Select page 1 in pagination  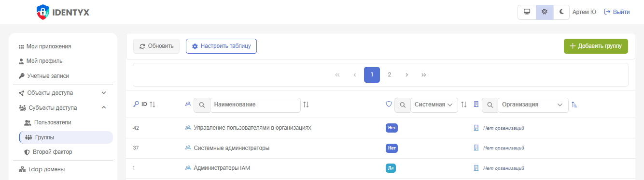[x=372, y=75]
